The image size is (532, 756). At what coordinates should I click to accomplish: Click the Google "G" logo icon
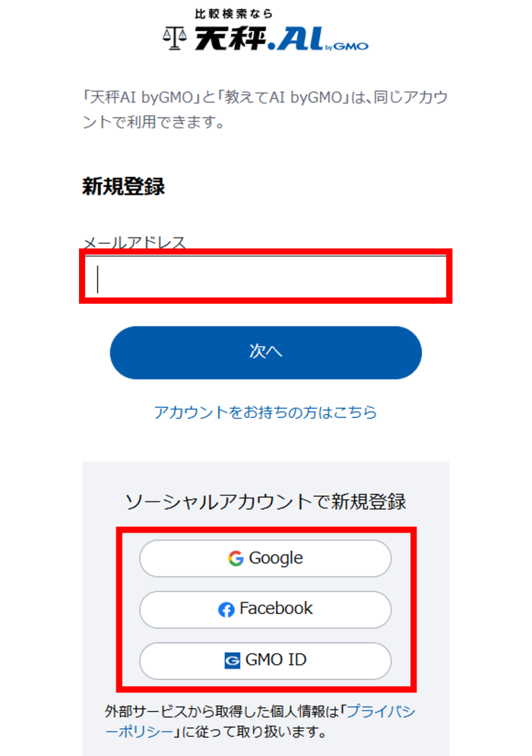click(x=236, y=558)
